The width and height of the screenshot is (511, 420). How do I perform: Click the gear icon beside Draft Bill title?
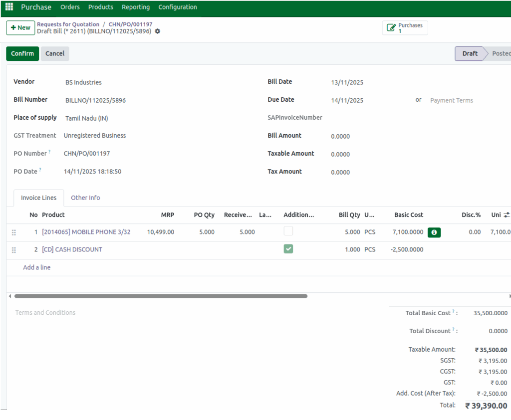click(x=157, y=31)
